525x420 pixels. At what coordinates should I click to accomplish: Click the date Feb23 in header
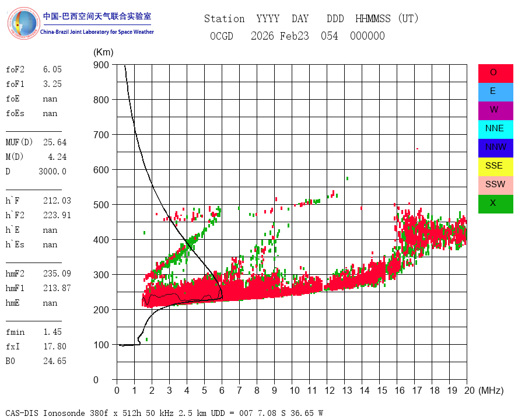tap(295, 36)
